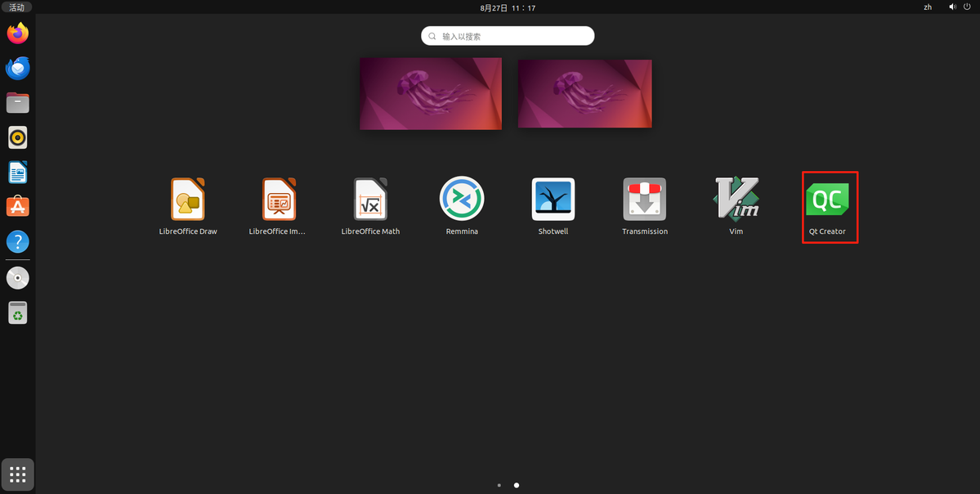
Task: Open the date and time menu
Action: pyautogui.click(x=508, y=7)
